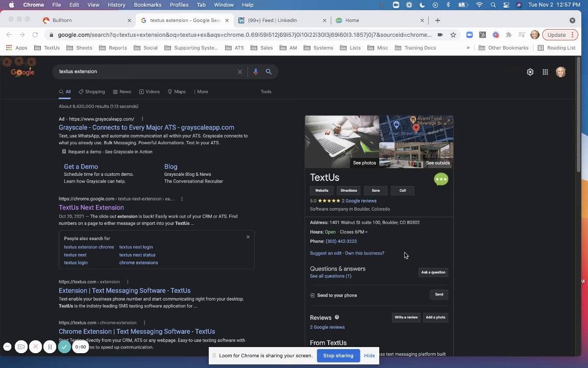This screenshot has width=588, height=368.
Task: Bookmark this page with the star icon
Action: [x=453, y=35]
